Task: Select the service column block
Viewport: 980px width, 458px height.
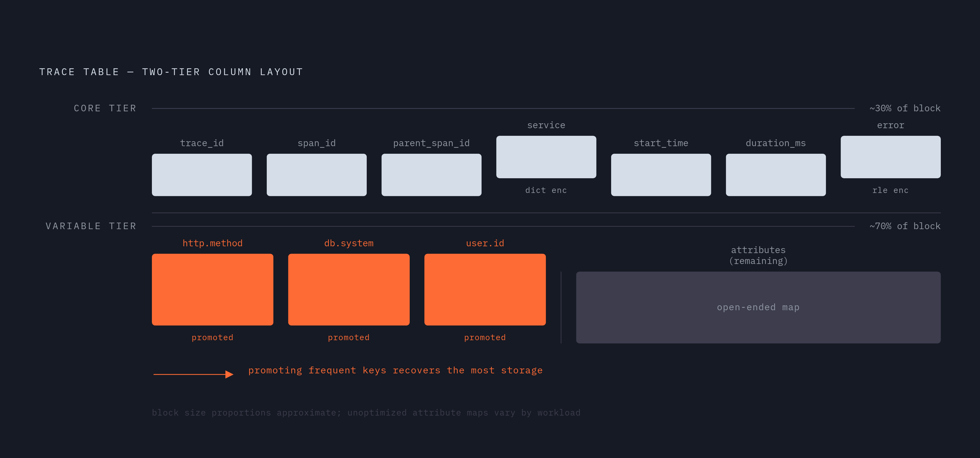Action: point(546,157)
